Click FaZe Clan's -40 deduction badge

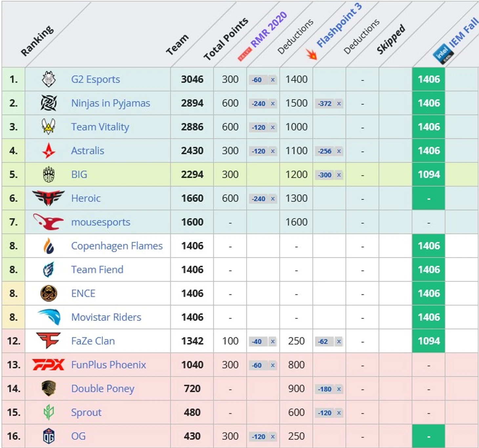262,341
